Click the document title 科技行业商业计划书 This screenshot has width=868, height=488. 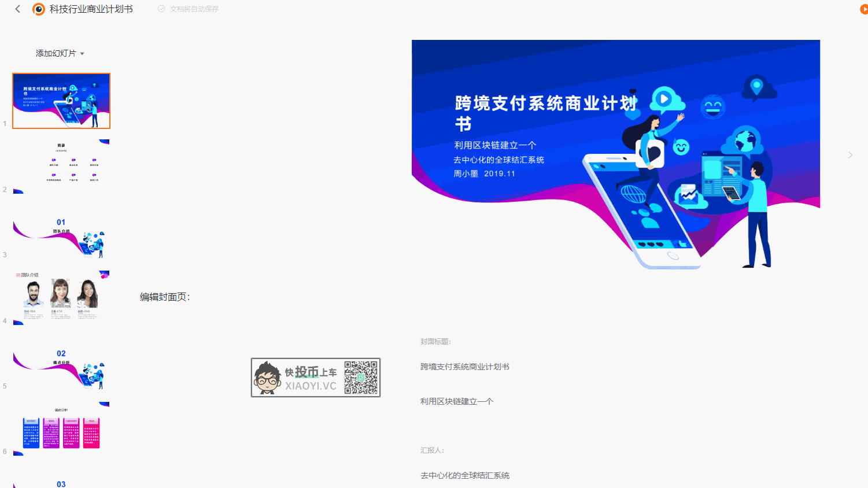click(91, 9)
